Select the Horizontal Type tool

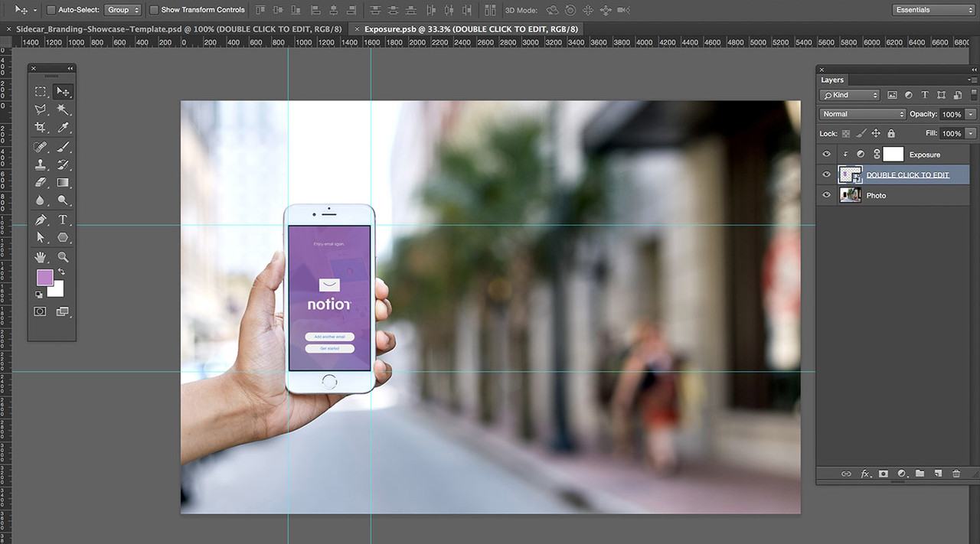tap(64, 220)
